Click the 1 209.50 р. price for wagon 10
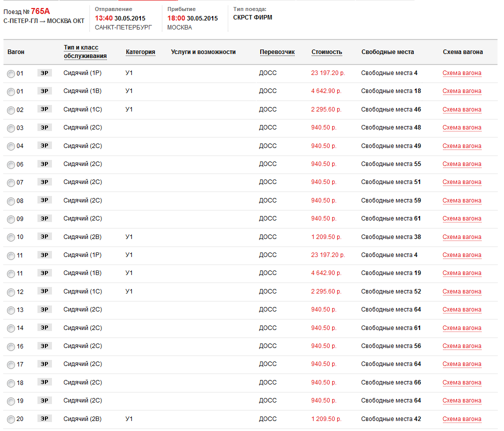This screenshot has width=504, height=431. point(326,237)
